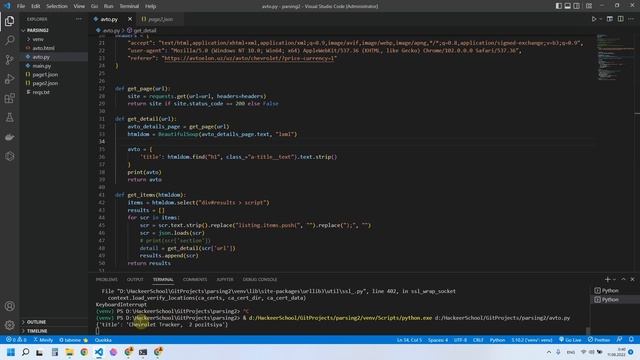Open the View menu
This screenshot has height=360, width=640.
(79, 6)
